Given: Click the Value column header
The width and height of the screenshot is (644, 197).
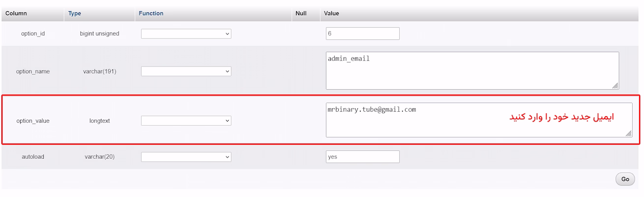Looking at the screenshot, I should (331, 13).
